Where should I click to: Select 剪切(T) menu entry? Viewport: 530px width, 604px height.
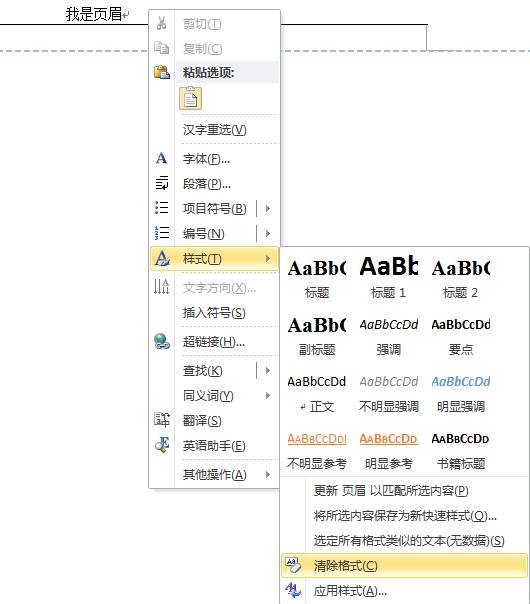[x=215, y=24]
